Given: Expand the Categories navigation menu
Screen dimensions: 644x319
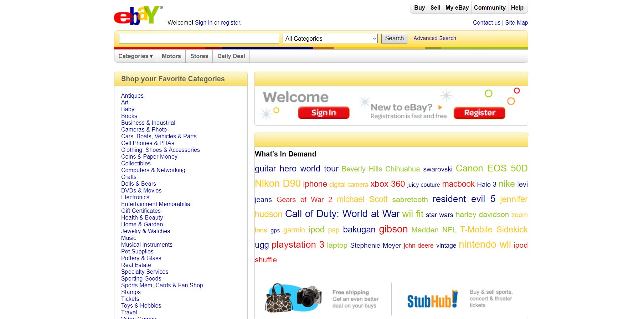Looking at the screenshot, I should point(135,56).
